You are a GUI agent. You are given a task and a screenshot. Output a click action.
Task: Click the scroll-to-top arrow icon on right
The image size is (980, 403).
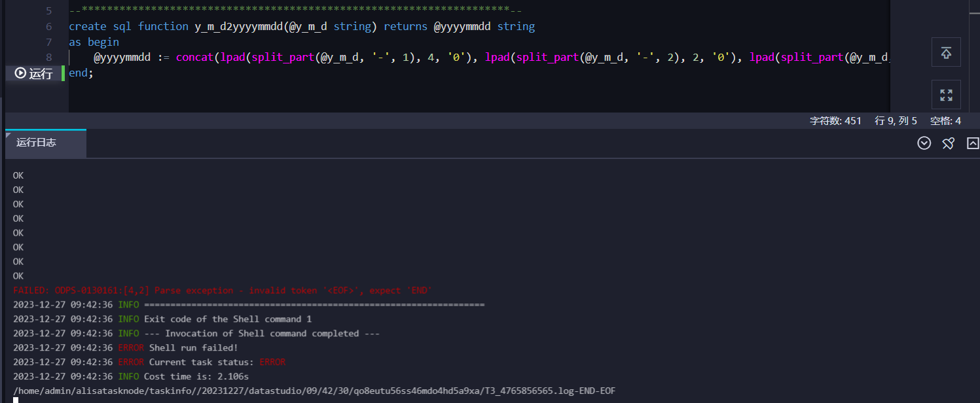(x=946, y=53)
